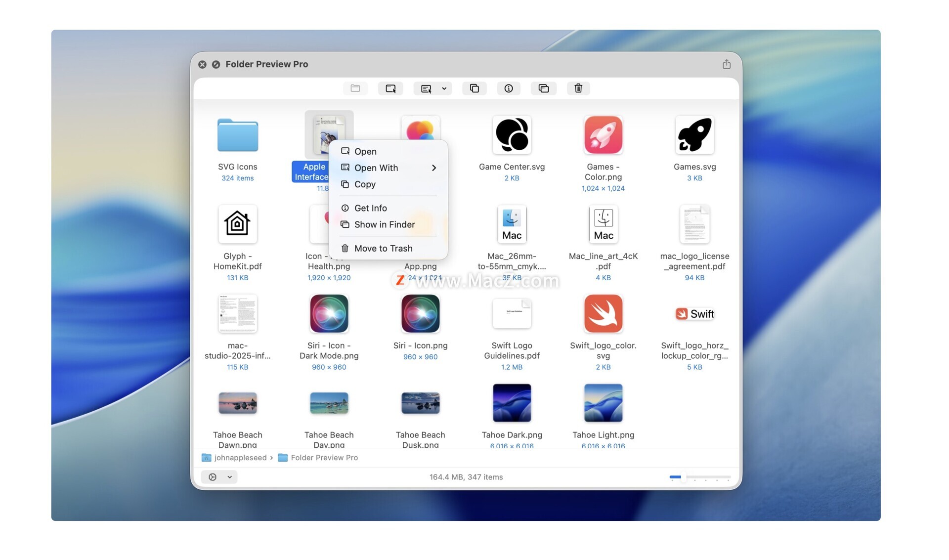Click the Get Info toolbar icon
The image size is (949, 560).
(509, 88)
